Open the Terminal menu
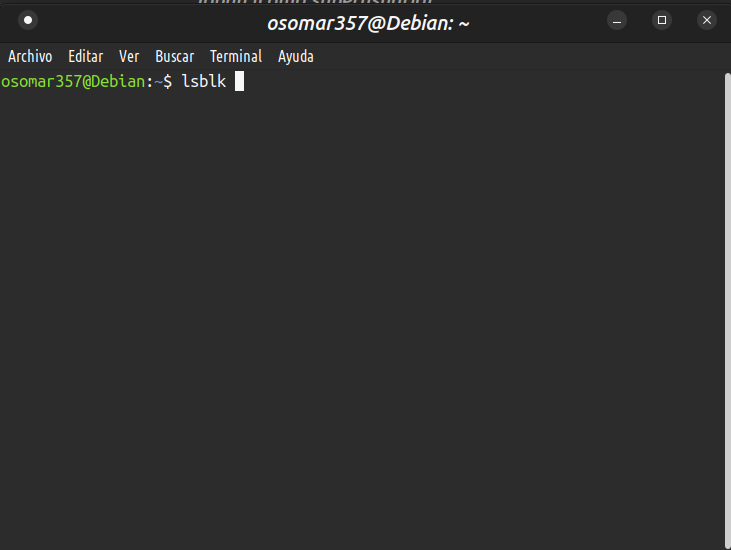The width and height of the screenshot is (731, 550). coord(236,56)
